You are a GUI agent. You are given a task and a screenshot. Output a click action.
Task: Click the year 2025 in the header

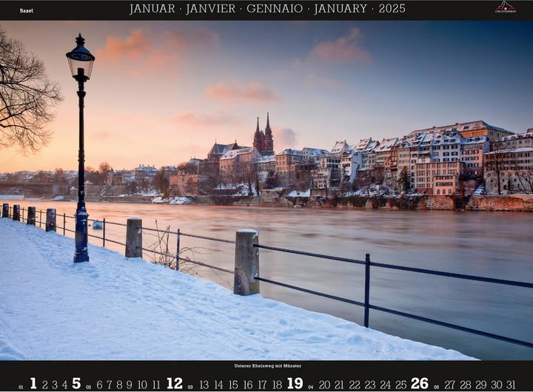[392, 8]
